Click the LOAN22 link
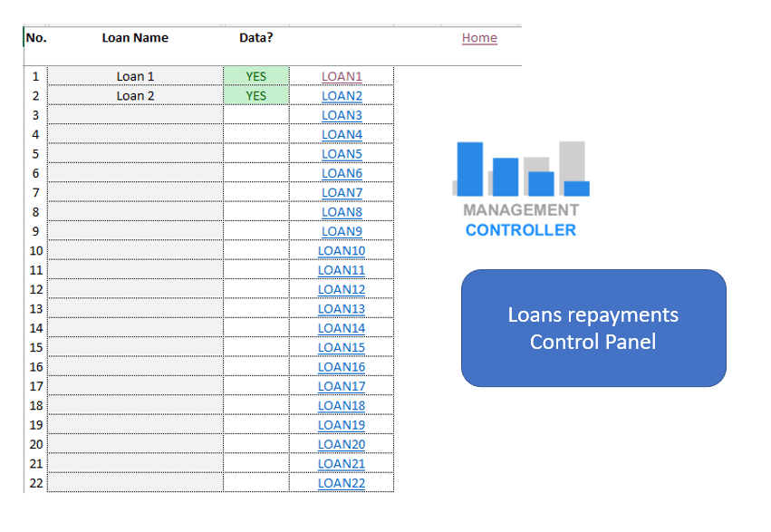 [x=342, y=483]
